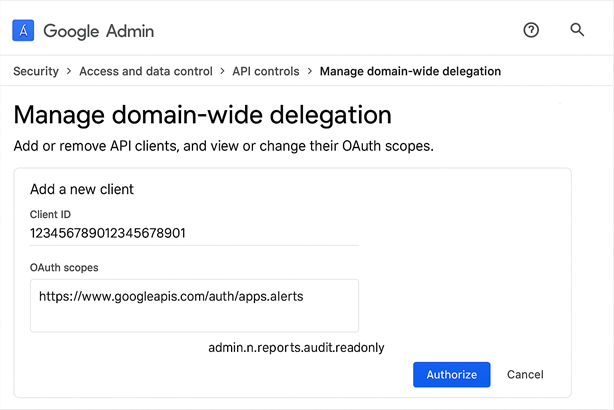Click the Authorize button
The height and width of the screenshot is (410, 614).
[x=451, y=375]
